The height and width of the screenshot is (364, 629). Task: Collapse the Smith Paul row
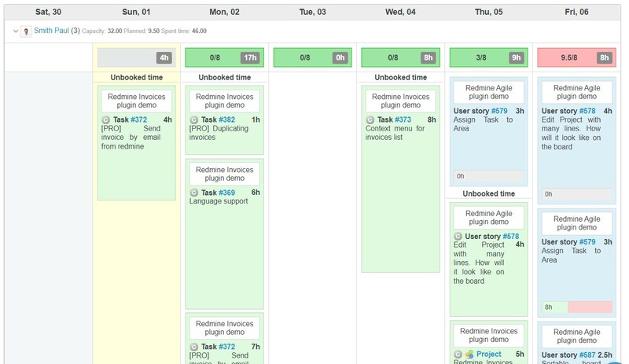[x=16, y=31]
